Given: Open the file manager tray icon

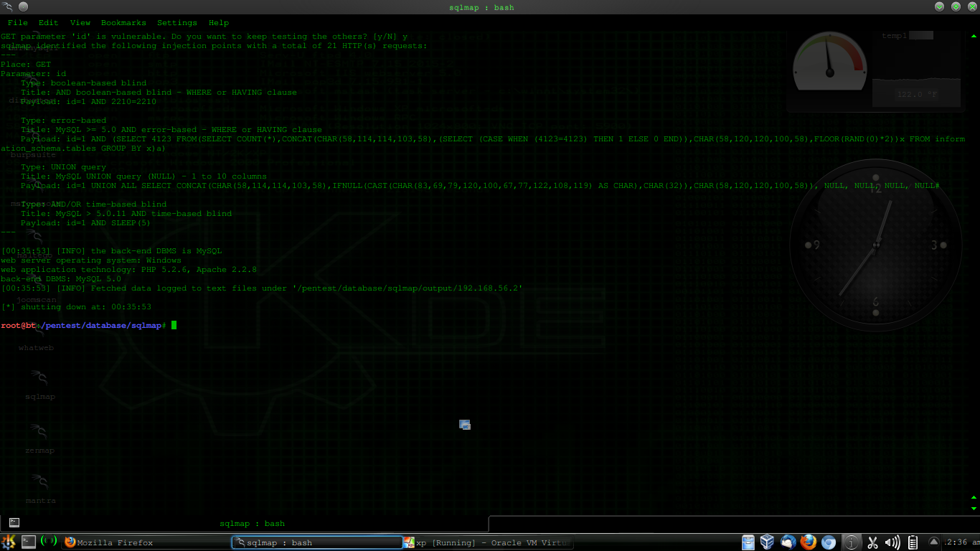Looking at the screenshot, I should (748, 542).
